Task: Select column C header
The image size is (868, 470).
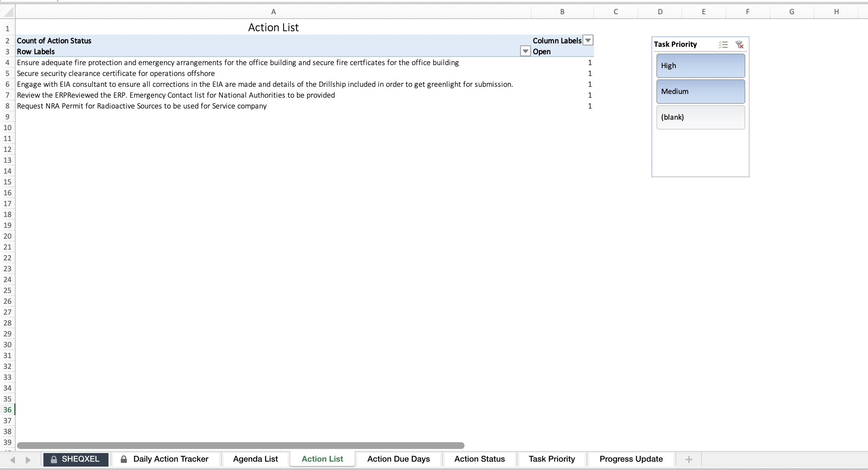Action: pyautogui.click(x=616, y=12)
